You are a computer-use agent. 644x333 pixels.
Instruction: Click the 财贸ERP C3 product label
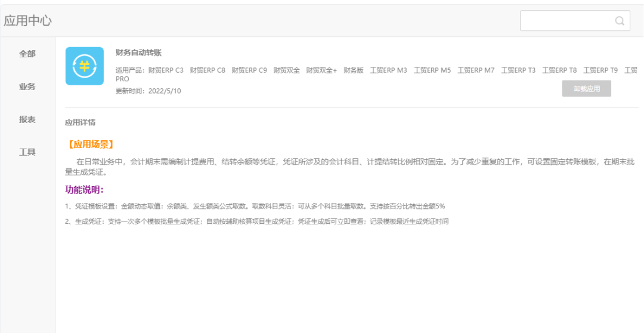click(x=166, y=70)
